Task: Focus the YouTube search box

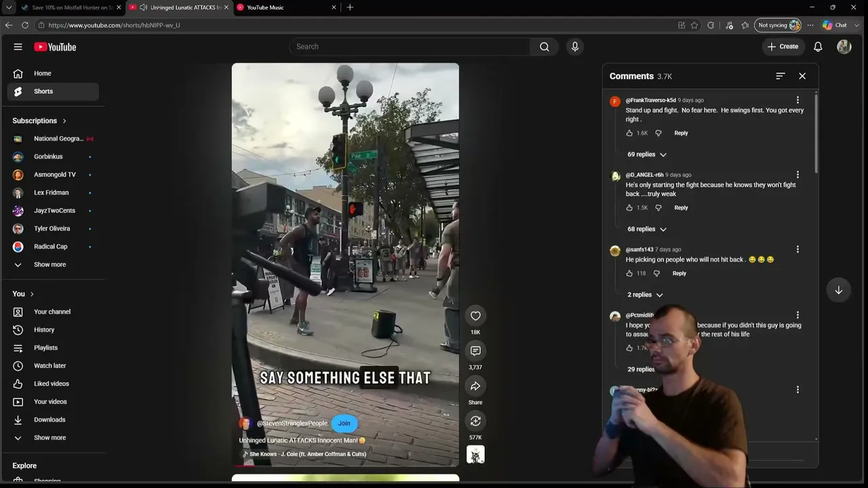Action: point(410,47)
